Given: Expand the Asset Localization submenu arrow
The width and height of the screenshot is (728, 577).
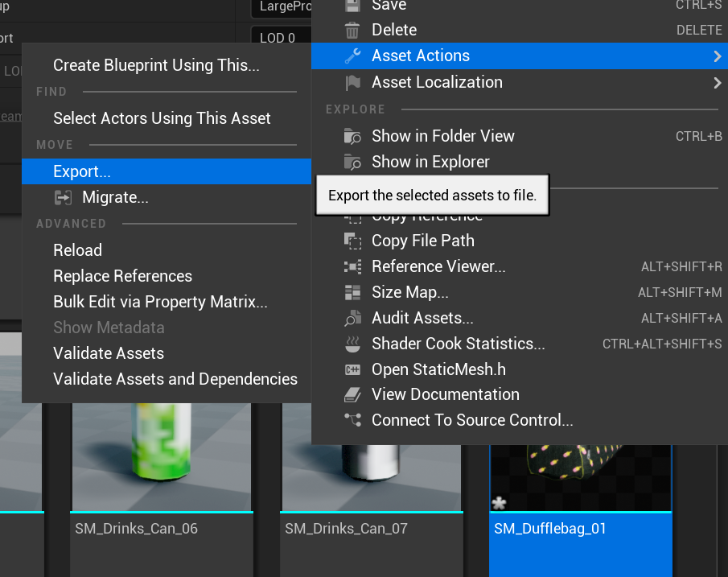Looking at the screenshot, I should click(718, 83).
